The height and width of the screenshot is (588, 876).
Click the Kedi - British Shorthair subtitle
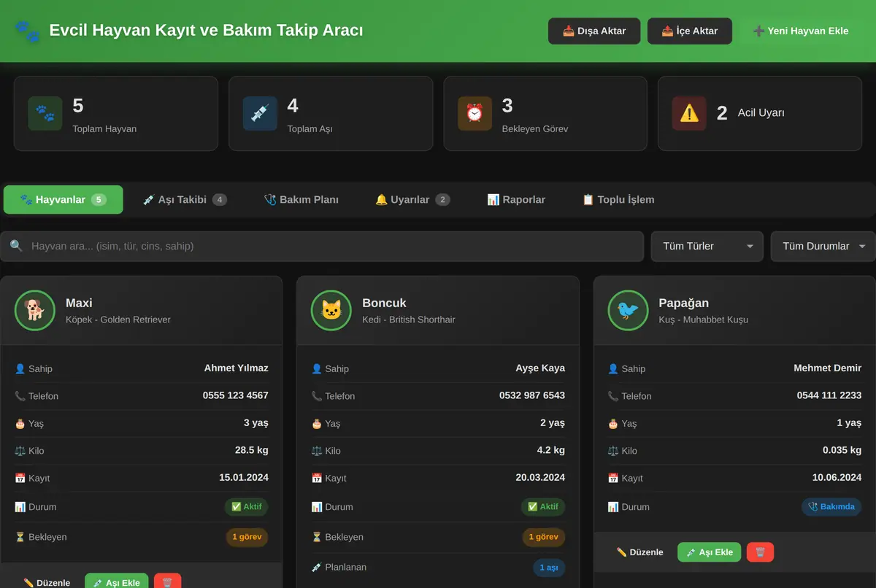pos(409,320)
